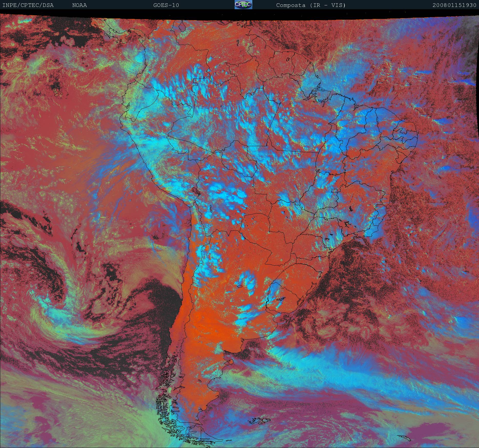The width and height of the screenshot is (479, 448).
Task: Click the small Federal District rectangle in Brazil
Action: pyautogui.click(x=334, y=190)
